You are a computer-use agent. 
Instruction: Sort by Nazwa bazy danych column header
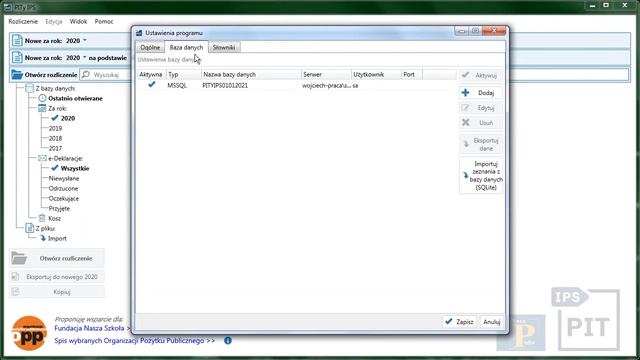tap(251, 75)
